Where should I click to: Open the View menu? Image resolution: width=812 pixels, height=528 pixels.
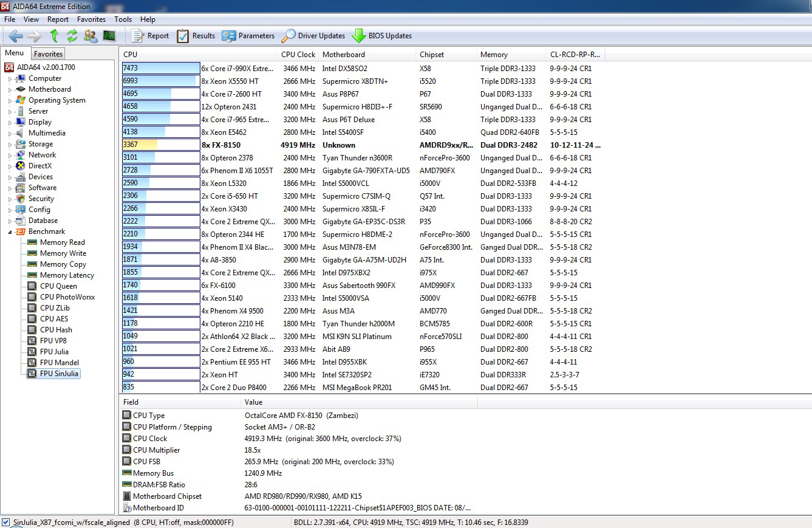coord(31,19)
